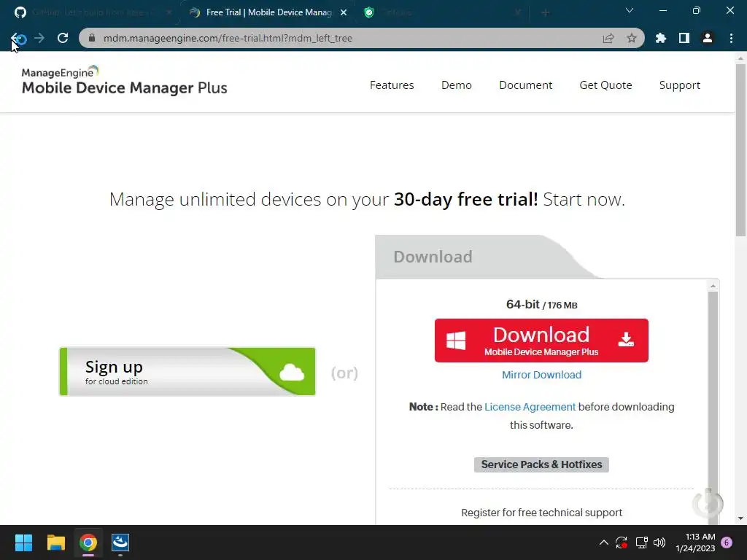This screenshot has height=560, width=747.
Task: Open the share this page icon
Action: 608,38
